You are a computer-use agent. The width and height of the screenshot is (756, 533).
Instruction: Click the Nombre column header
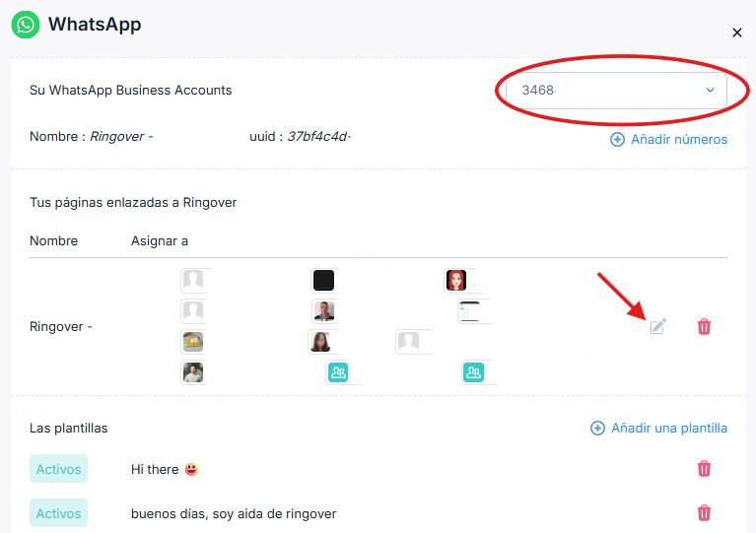click(x=53, y=241)
